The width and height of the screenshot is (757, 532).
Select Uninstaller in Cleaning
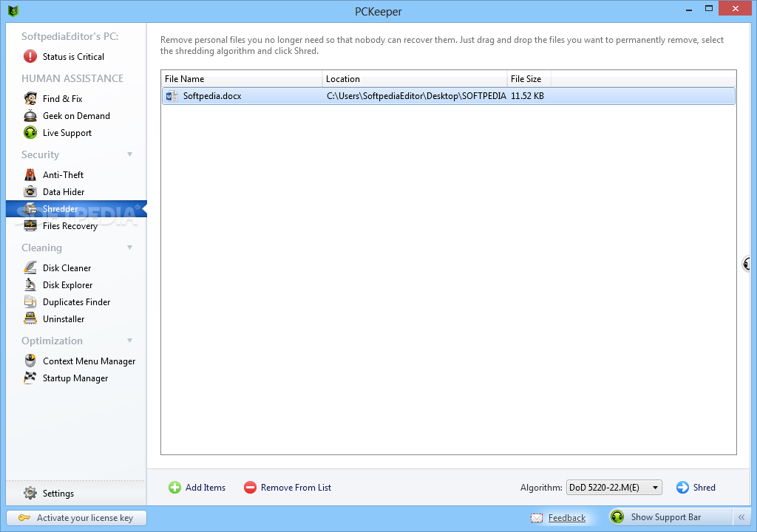coord(64,318)
